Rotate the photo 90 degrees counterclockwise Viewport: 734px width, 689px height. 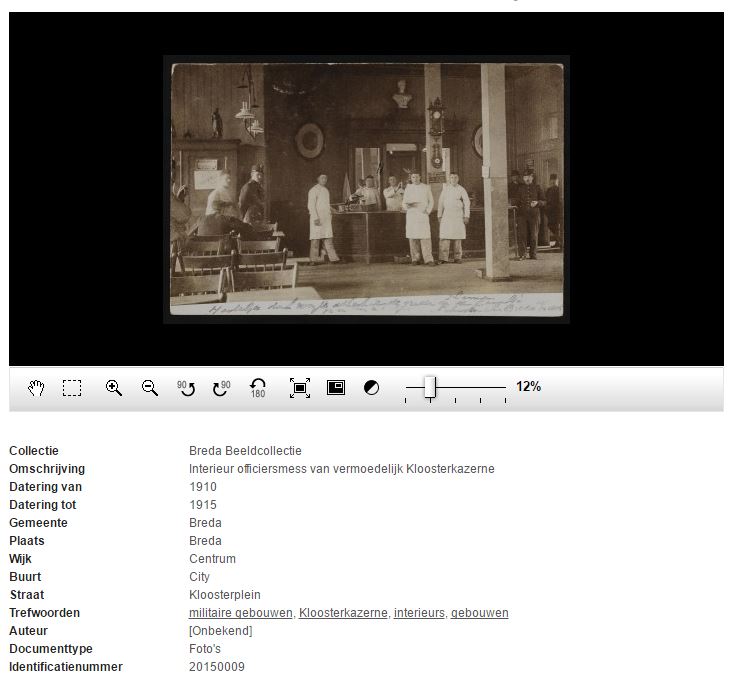pos(186,388)
